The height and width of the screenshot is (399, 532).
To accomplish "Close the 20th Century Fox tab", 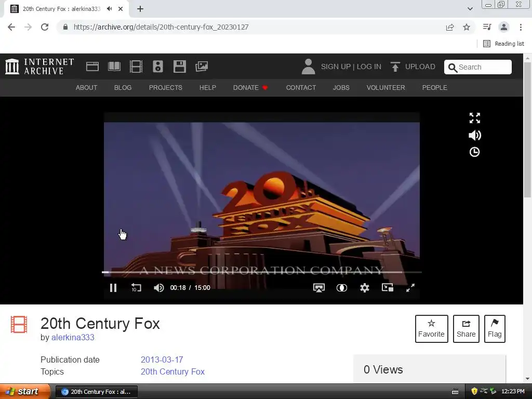I will [x=121, y=9].
